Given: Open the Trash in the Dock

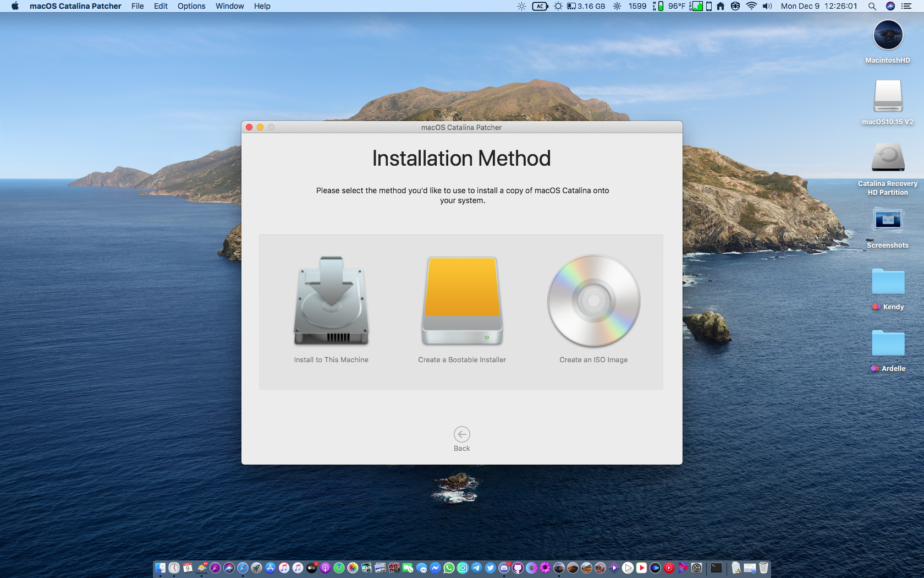Looking at the screenshot, I should [x=763, y=568].
